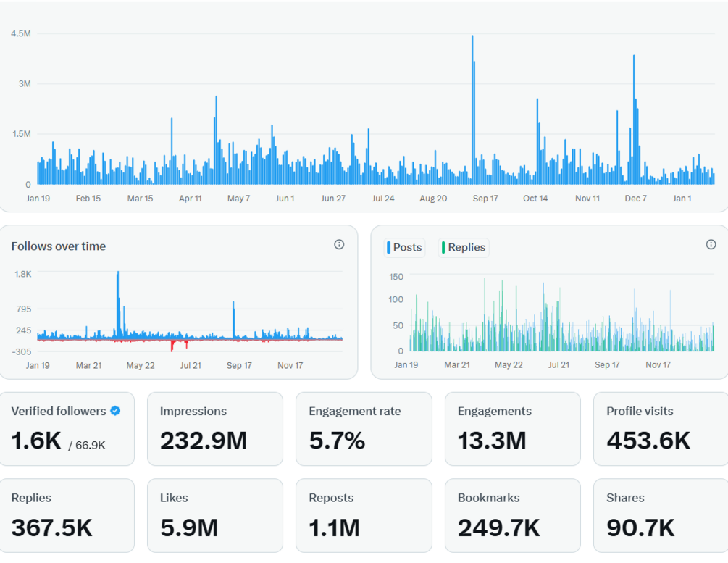Select the Reposts metric card

tap(364, 516)
